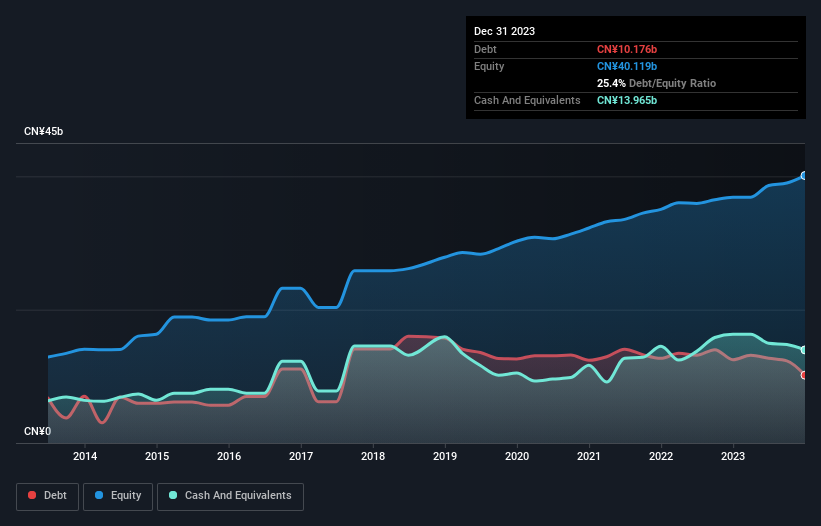This screenshot has height=526, width=821.
Task: Click the CN¥0 y-axis label
Action: 38,431
